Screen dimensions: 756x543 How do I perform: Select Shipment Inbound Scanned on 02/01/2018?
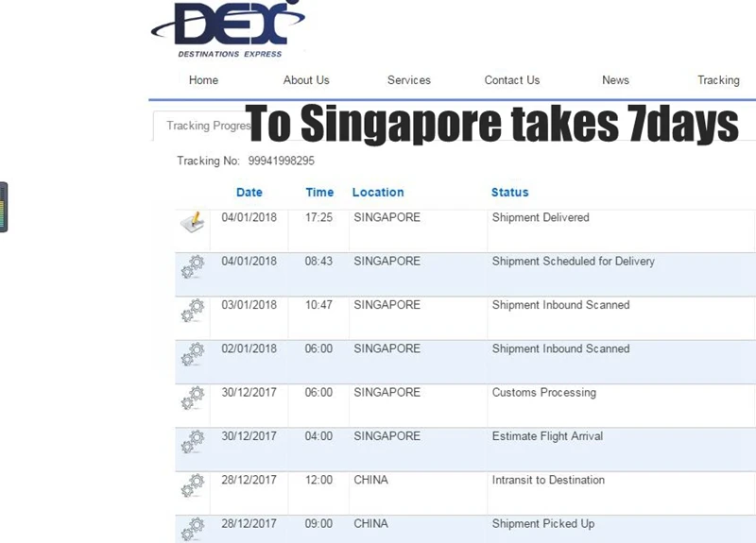tap(560, 348)
